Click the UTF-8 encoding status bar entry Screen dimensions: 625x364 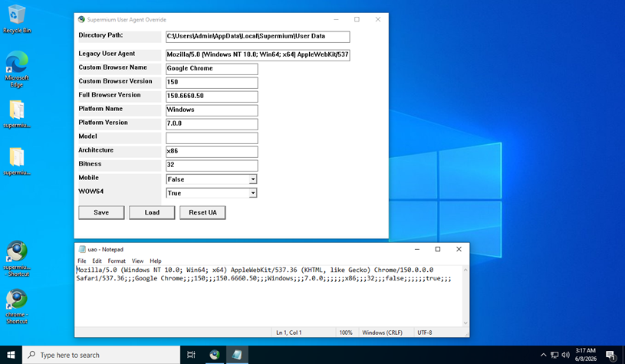pos(425,333)
